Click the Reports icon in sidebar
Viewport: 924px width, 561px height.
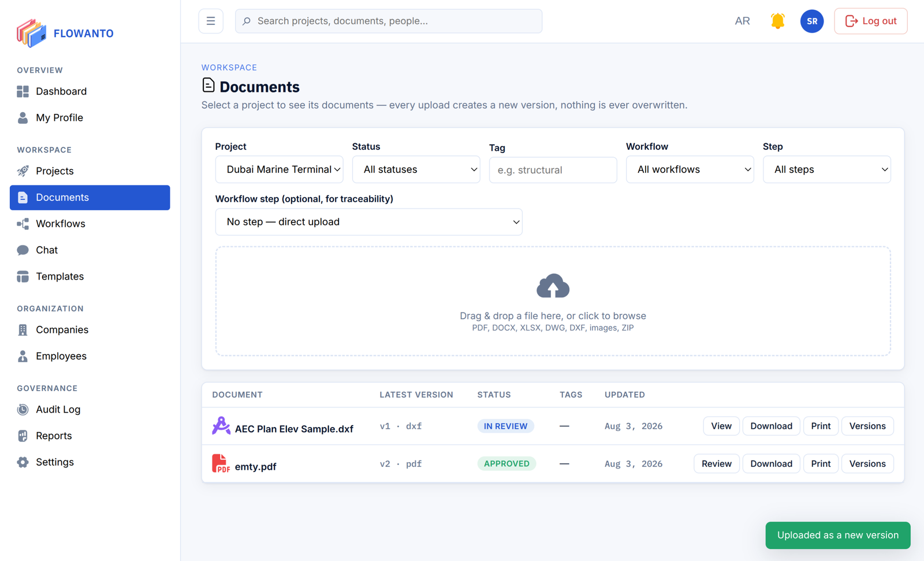click(23, 436)
